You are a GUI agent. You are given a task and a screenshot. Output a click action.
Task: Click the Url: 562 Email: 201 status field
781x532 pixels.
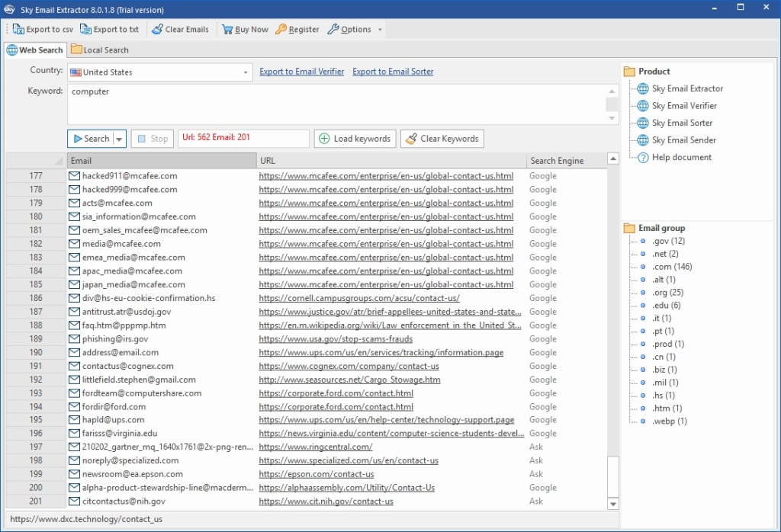(x=243, y=139)
